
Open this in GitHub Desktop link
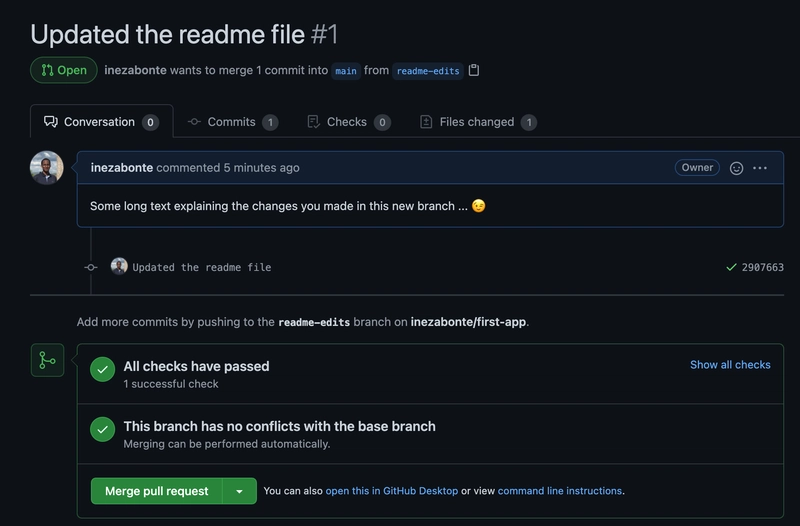[391, 491]
